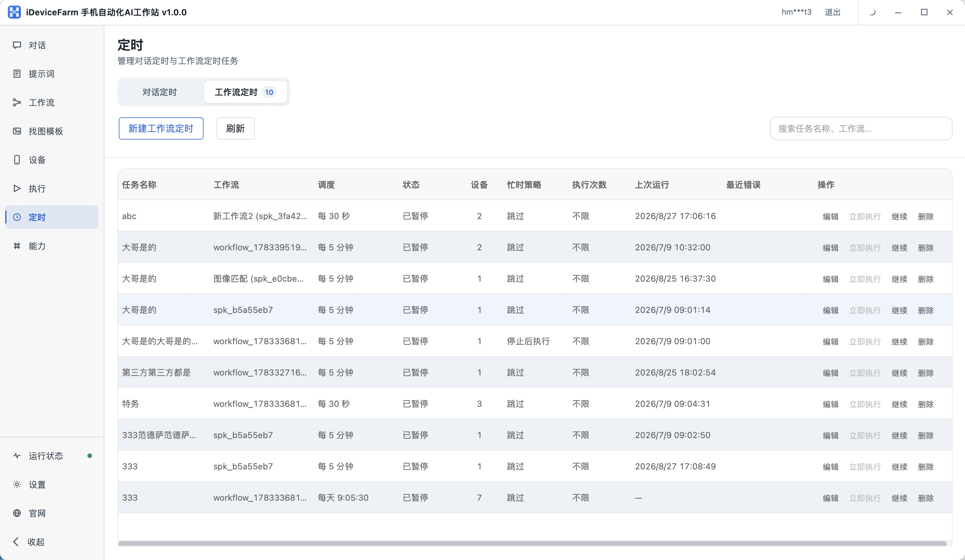Click 333范德萨范德萨... task name

click(x=159, y=435)
